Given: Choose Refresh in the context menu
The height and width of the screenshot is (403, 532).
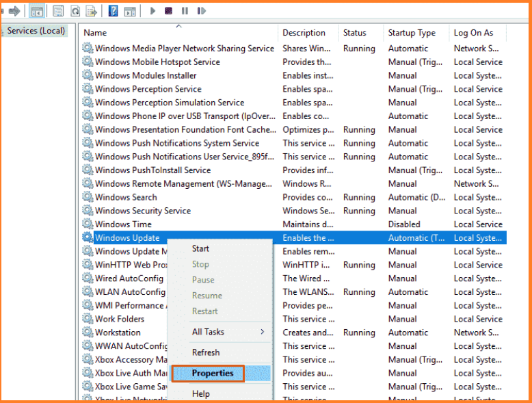Looking at the screenshot, I should pyautogui.click(x=206, y=352).
